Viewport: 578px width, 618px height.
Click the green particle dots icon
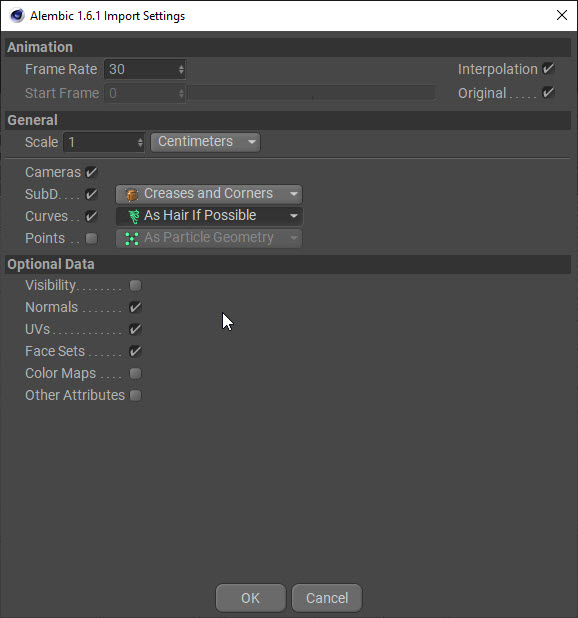pyautogui.click(x=132, y=238)
